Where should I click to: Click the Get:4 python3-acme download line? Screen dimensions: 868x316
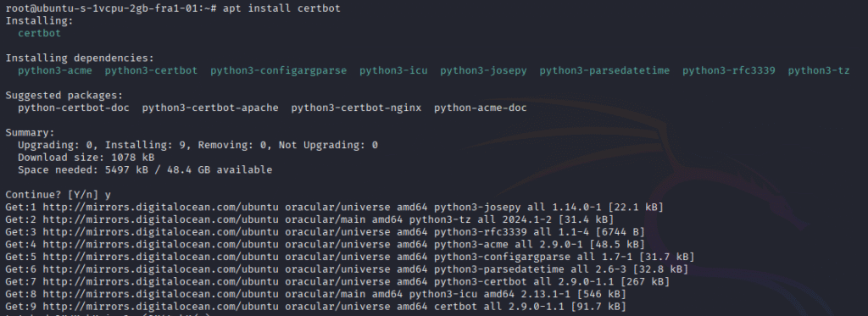(x=325, y=245)
